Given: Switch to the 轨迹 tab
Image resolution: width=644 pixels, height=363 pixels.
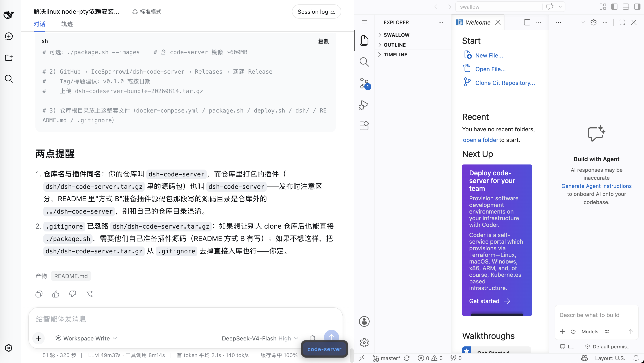Looking at the screenshot, I should click(67, 24).
